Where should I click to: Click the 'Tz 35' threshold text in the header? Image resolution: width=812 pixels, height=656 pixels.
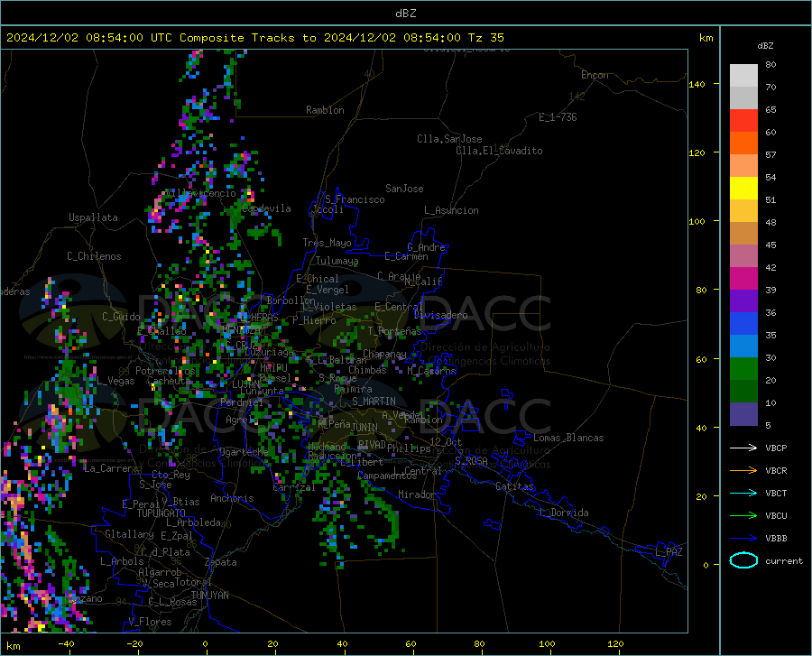coord(485,38)
